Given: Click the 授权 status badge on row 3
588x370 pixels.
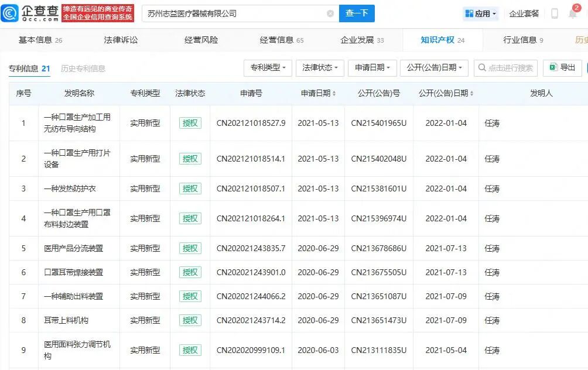Looking at the screenshot, I should (190, 189).
